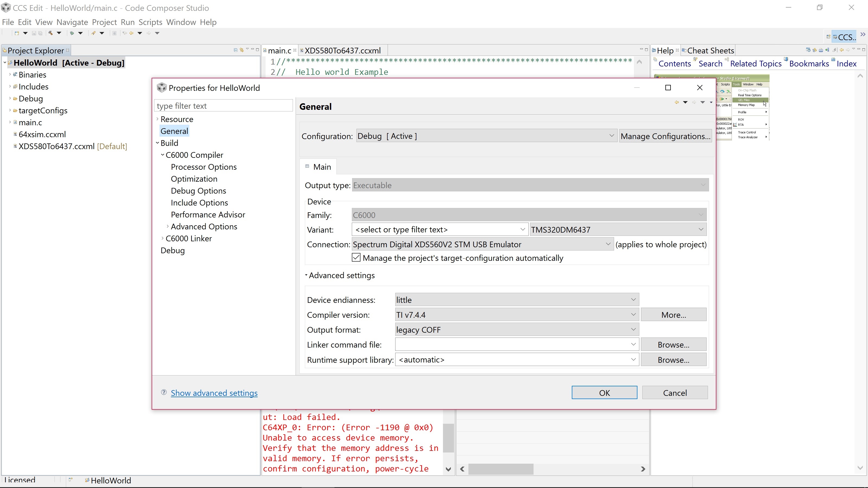This screenshot has height=488, width=868.
Task: Select Processor Options in tree
Action: pos(203,167)
